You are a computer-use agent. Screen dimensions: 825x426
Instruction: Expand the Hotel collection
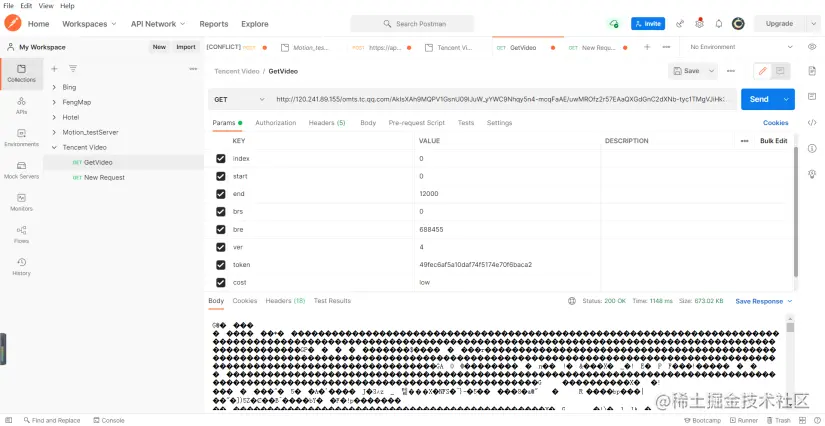point(54,117)
